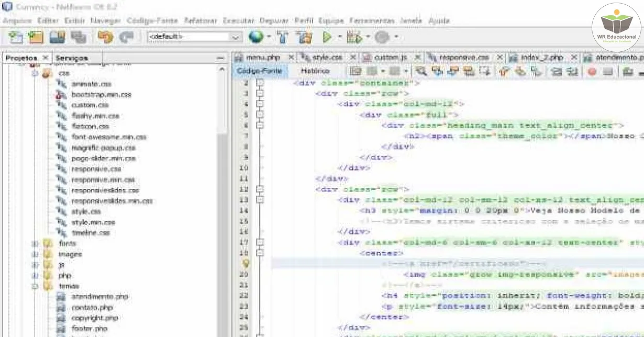
Task: Click the lightbulb hint icon in gutter
Action: pos(245,264)
